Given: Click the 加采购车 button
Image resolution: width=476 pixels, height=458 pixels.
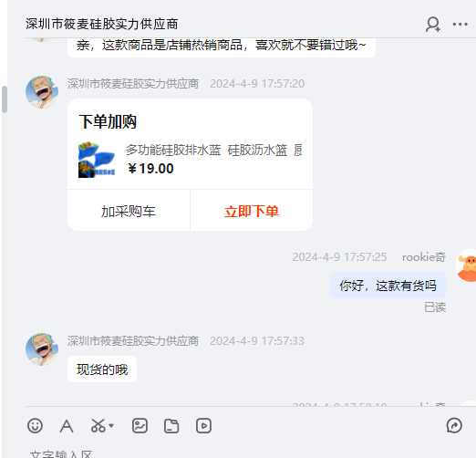Looking at the screenshot, I should (x=129, y=211).
